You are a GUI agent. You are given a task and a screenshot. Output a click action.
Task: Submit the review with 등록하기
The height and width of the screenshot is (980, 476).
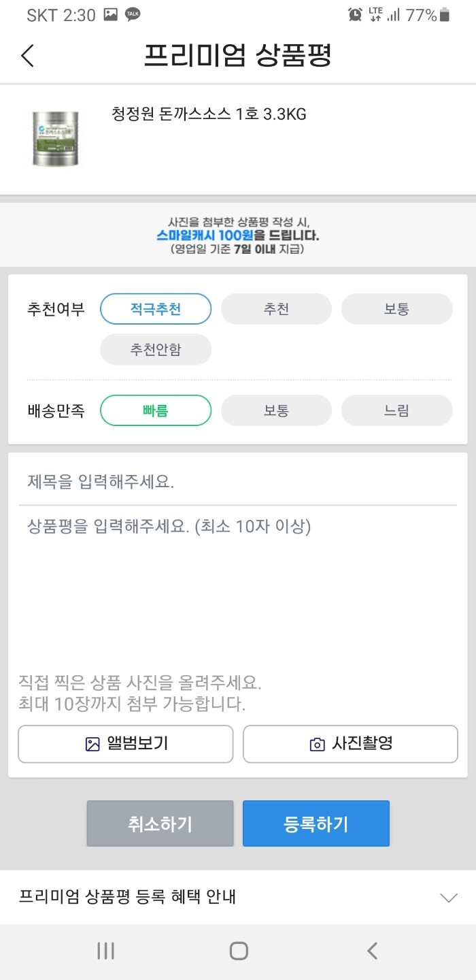316,823
